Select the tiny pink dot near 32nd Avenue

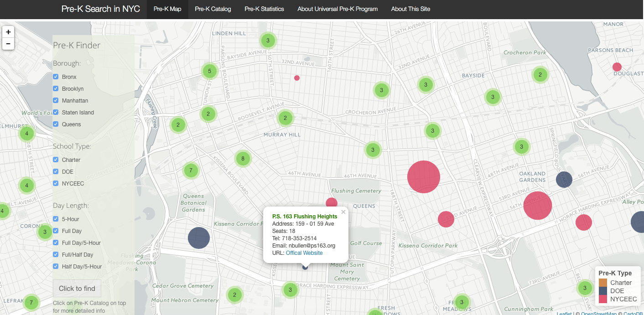click(297, 78)
